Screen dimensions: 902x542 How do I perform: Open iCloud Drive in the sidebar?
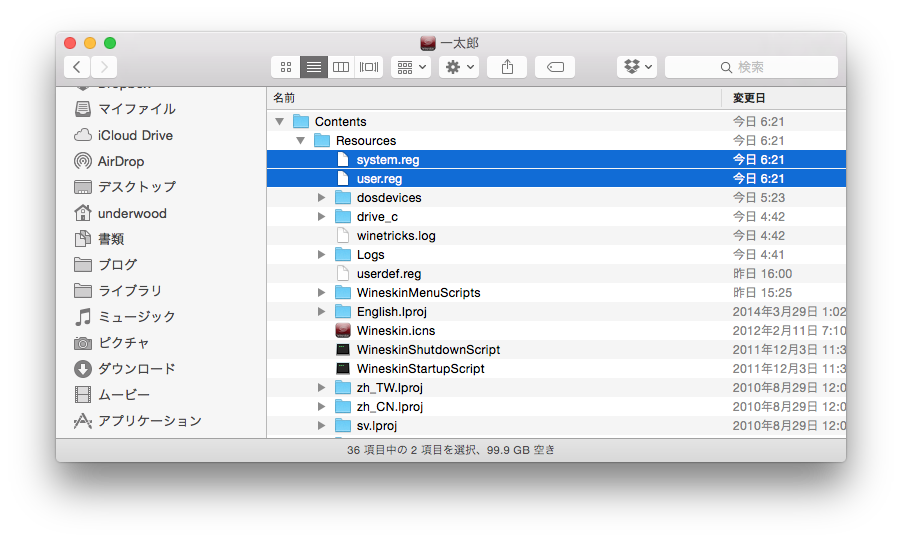click(x=124, y=135)
